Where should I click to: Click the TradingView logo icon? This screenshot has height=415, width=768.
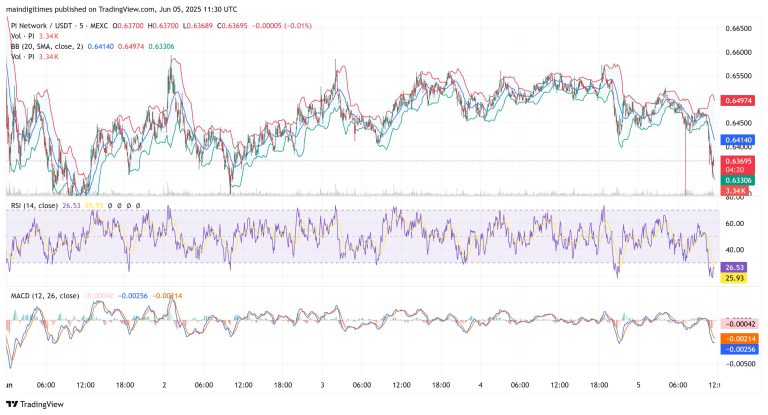pos(12,405)
